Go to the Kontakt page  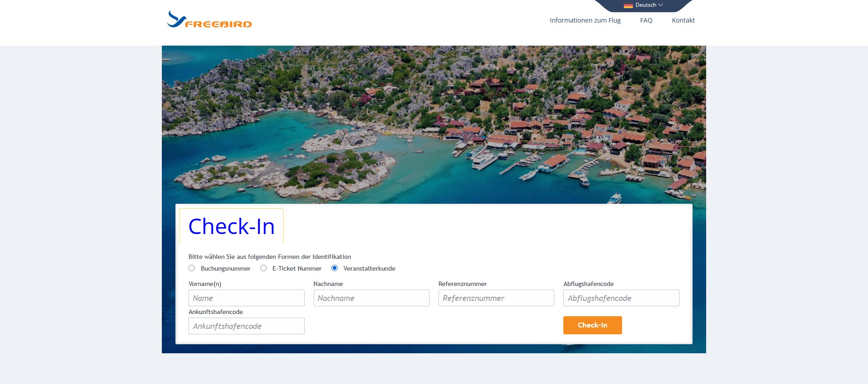coord(683,20)
